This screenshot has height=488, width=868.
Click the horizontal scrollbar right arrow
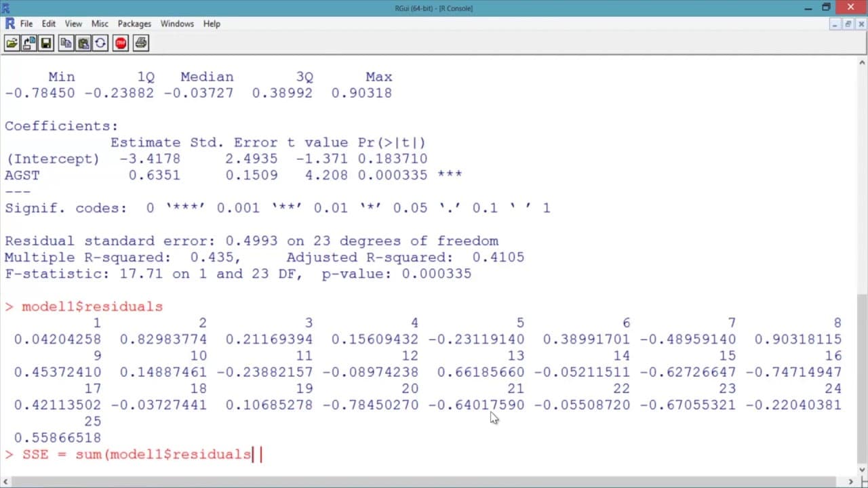[x=852, y=481]
